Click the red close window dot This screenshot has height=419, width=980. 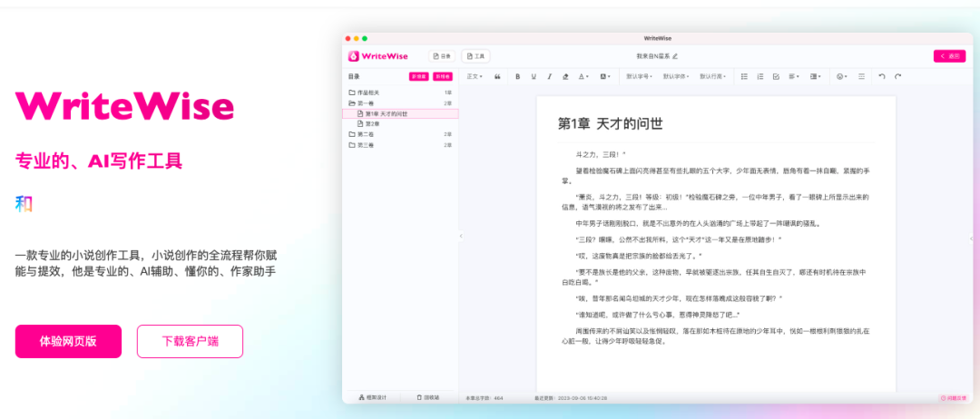pos(348,39)
